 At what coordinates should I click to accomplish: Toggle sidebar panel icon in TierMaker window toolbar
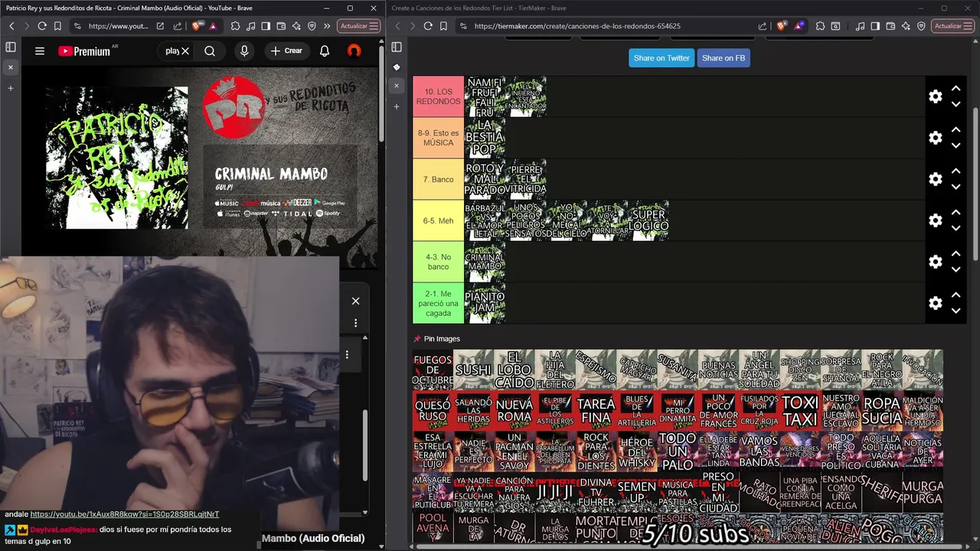875,26
